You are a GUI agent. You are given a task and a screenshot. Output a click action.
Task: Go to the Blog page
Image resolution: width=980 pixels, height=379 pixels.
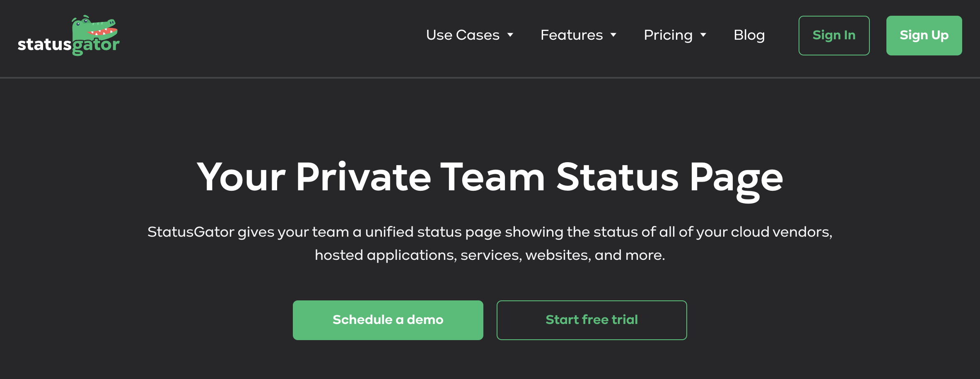[x=749, y=36]
